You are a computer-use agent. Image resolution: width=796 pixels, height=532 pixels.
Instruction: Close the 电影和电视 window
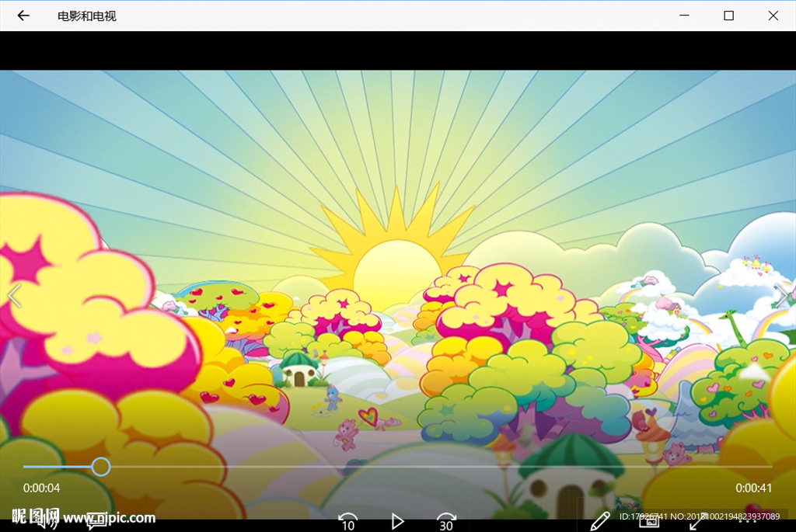click(773, 16)
